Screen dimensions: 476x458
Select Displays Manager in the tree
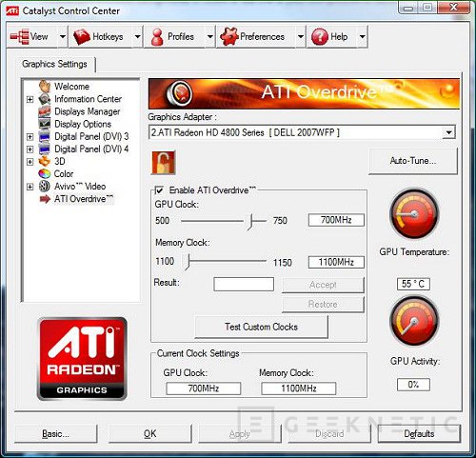[x=88, y=111]
